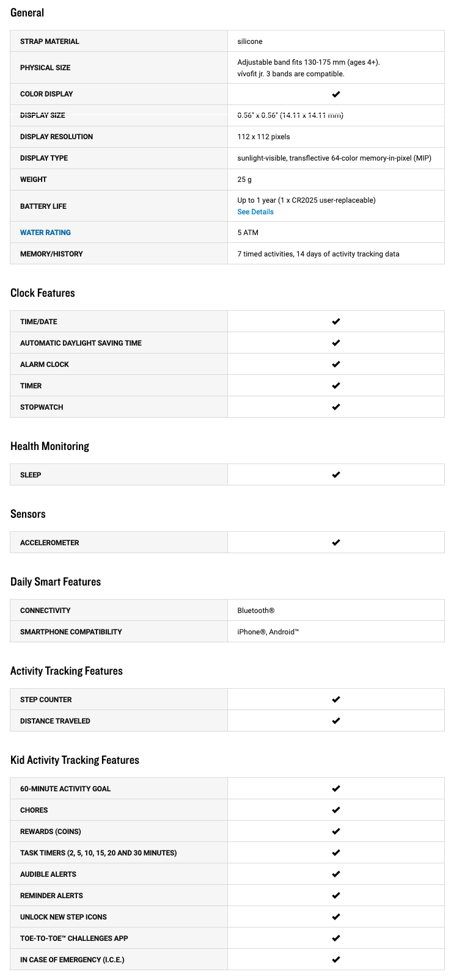Click the Distance Traveled checkmark icon
The width and height of the screenshot is (451, 980).
(x=335, y=721)
